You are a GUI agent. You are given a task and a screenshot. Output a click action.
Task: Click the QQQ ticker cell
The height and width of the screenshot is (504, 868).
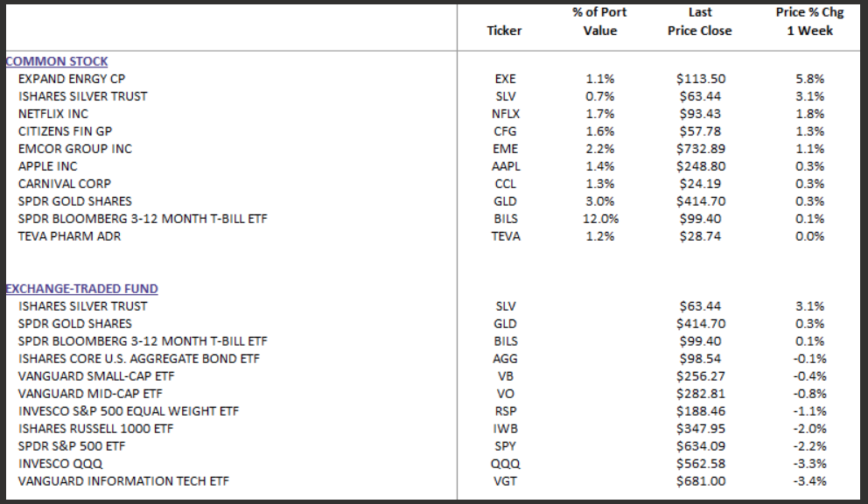coord(505,464)
